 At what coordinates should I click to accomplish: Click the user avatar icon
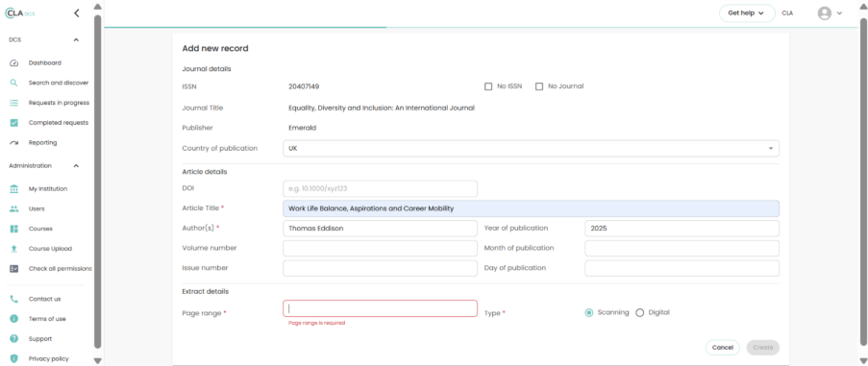point(825,13)
